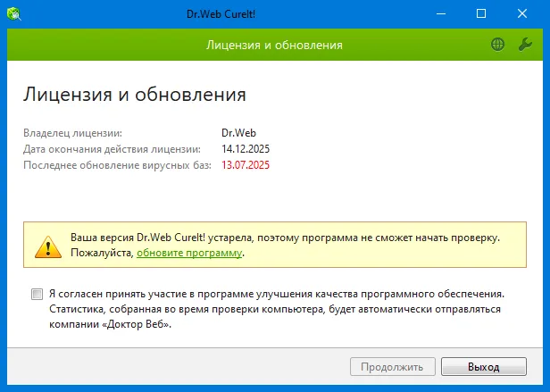This screenshot has height=392, width=550.
Task: Click the outdated version warning message text
Action: (x=284, y=238)
